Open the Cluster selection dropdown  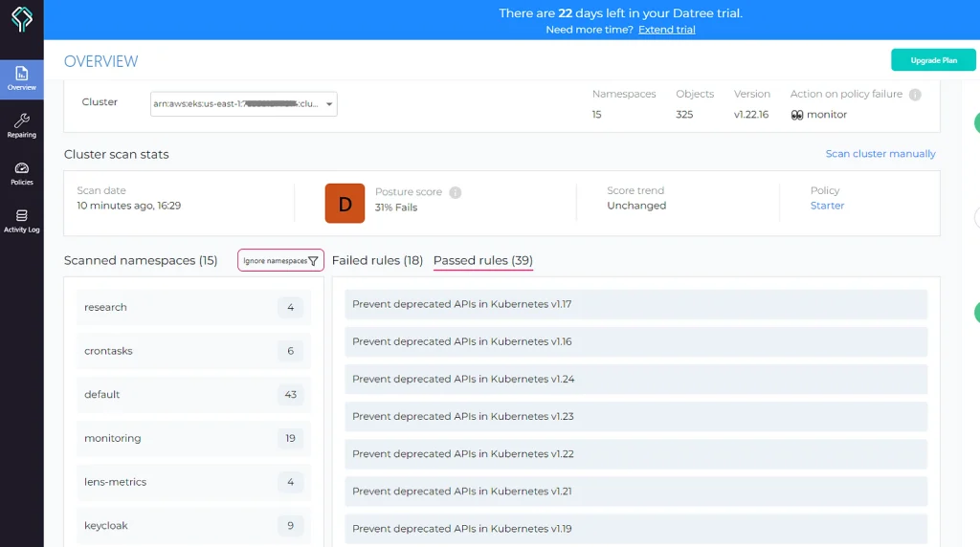tap(244, 103)
